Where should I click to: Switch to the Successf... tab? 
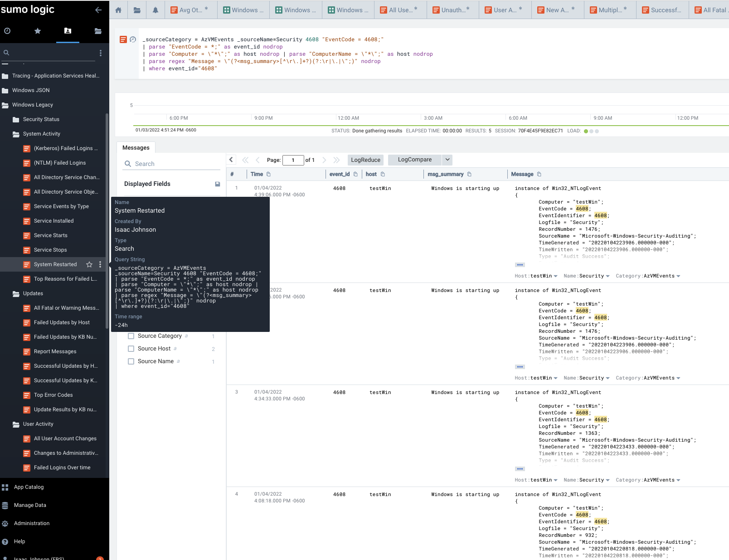click(663, 10)
